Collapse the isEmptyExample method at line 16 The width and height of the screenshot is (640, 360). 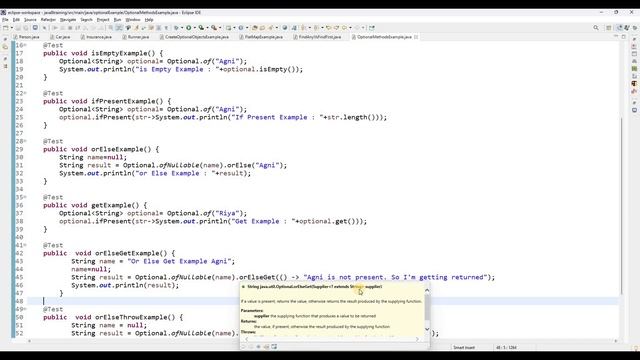25,45
